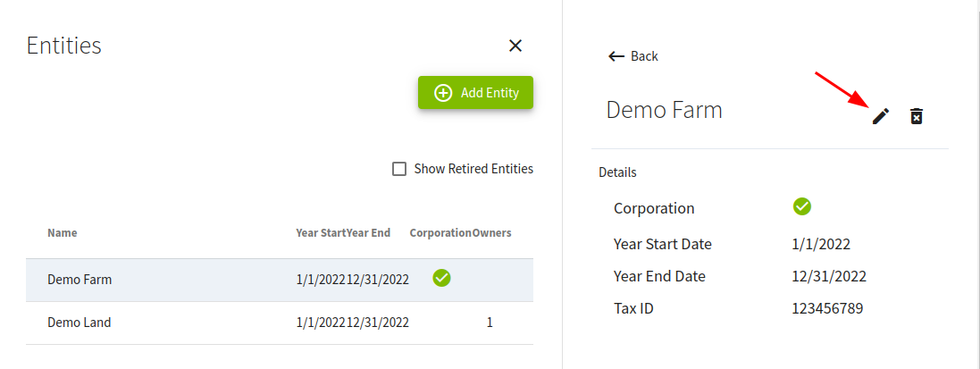The image size is (980, 369).
Task: Select the Demo Farm row
Action: pyautogui.click(x=80, y=280)
